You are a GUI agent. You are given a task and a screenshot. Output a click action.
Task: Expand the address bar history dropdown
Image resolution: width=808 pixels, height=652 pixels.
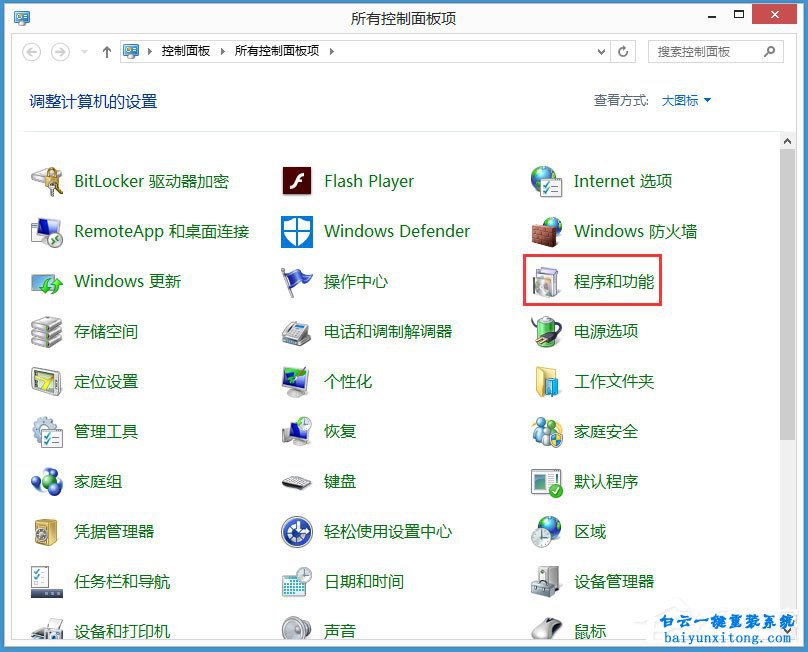[x=600, y=51]
